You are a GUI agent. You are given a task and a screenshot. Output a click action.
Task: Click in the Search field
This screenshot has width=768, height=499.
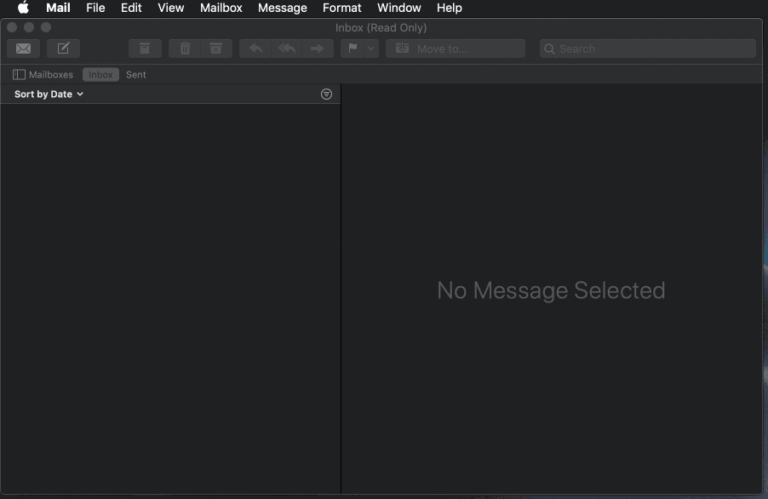(648, 48)
